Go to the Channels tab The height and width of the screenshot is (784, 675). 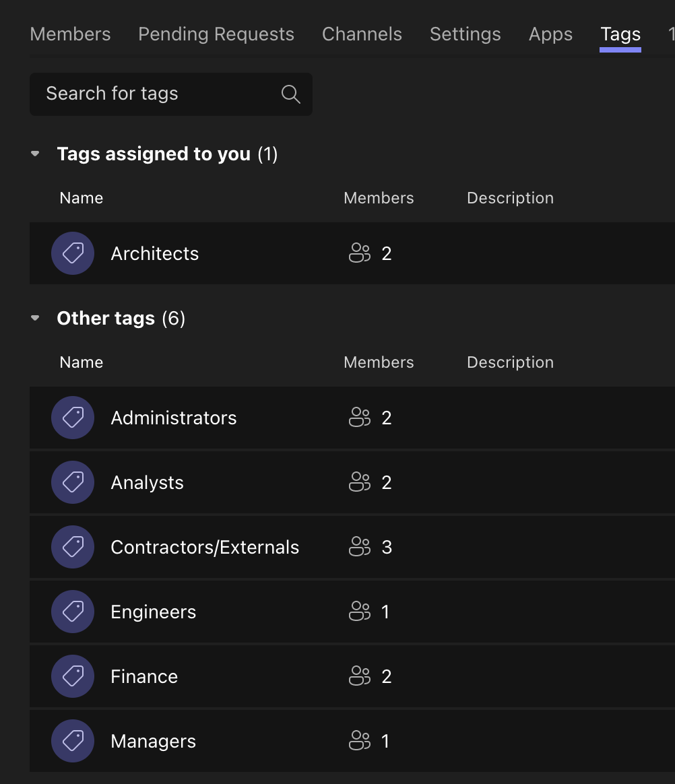[362, 34]
